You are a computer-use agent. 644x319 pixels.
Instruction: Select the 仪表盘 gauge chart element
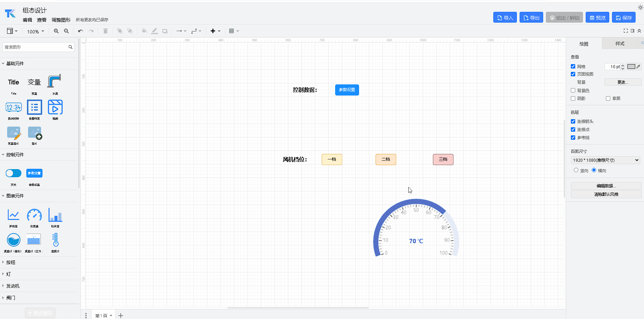pyautogui.click(x=34, y=215)
